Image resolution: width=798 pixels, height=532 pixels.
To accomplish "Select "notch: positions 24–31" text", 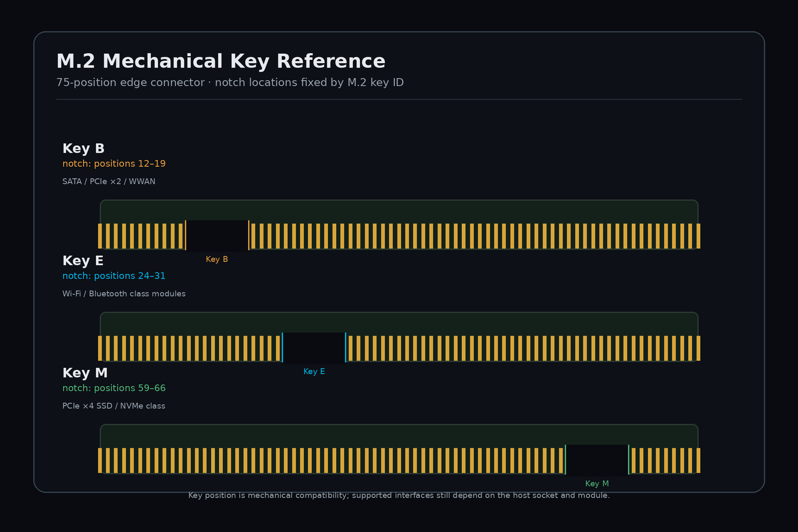I will pos(114,276).
